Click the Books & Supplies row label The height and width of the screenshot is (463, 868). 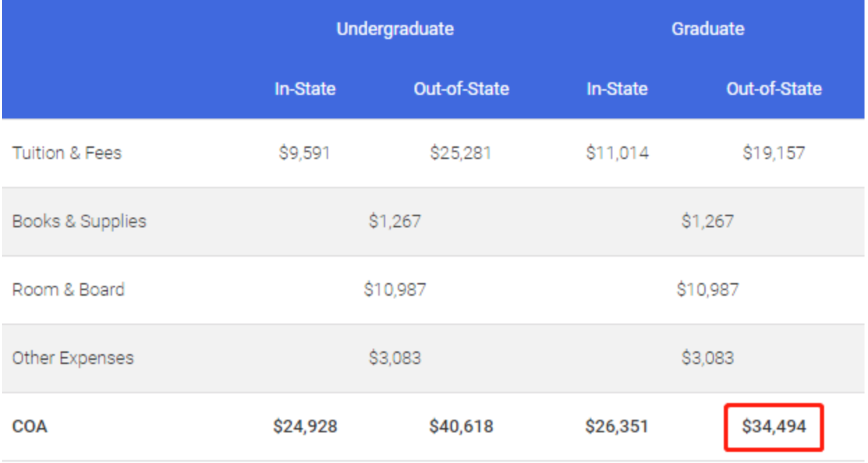pyautogui.click(x=79, y=222)
